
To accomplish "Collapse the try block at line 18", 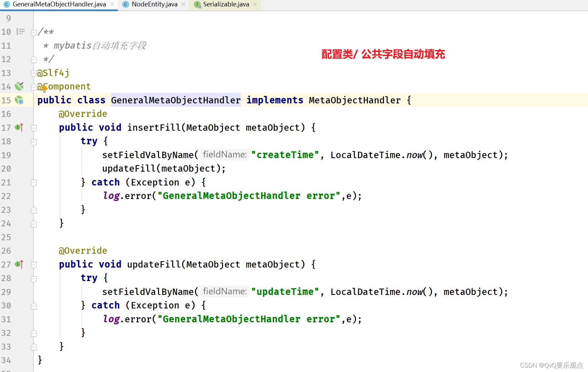I will pyautogui.click(x=34, y=142).
